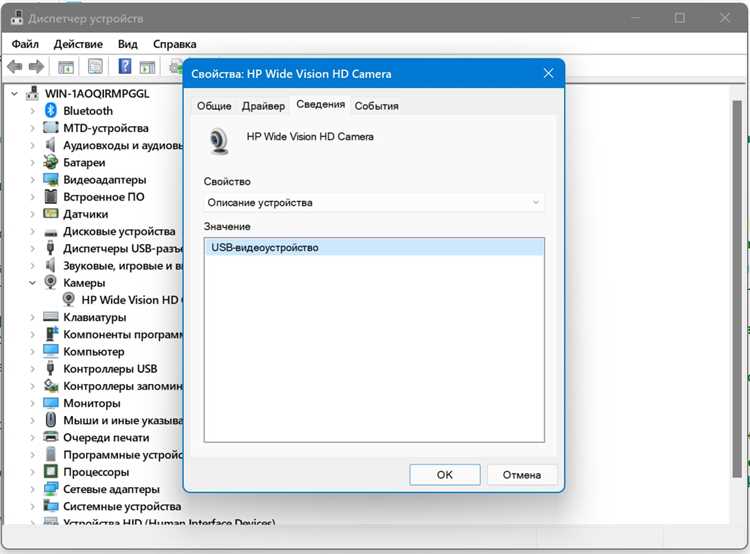Select the Очереди печати tree row

(106, 437)
